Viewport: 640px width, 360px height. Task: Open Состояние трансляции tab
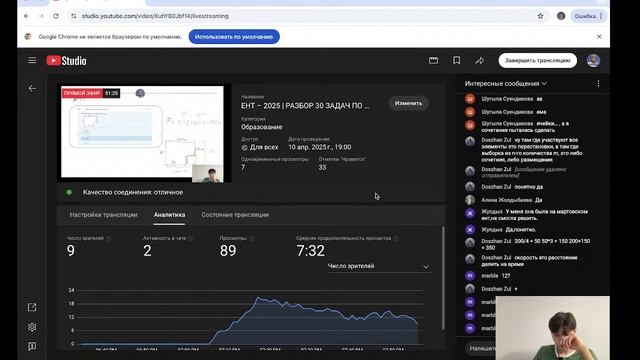click(x=235, y=215)
